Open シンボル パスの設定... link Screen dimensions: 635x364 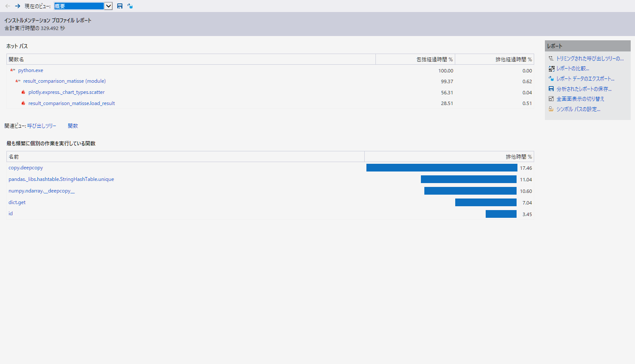[x=578, y=109]
